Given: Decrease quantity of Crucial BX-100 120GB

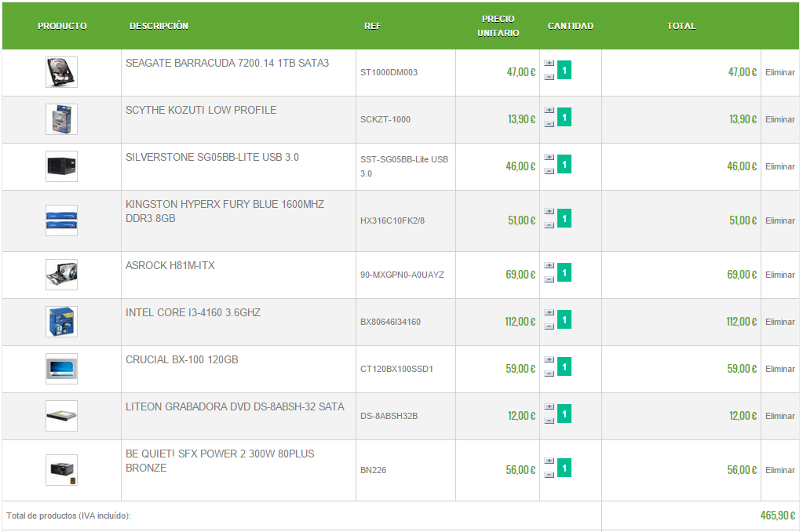Looking at the screenshot, I should [549, 374].
